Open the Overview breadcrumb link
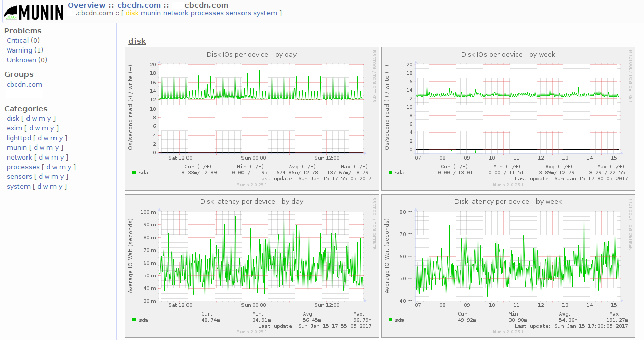 (x=87, y=5)
